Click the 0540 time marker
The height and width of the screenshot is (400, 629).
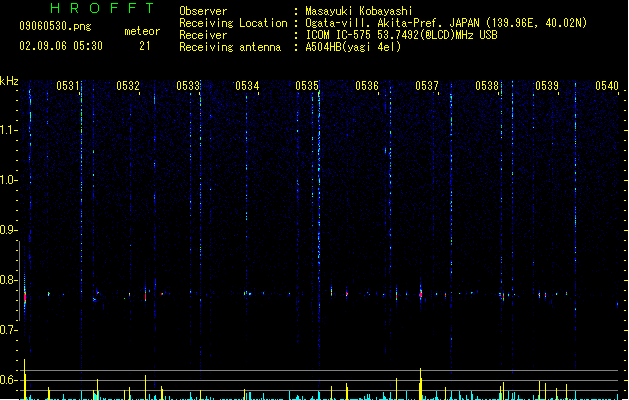(x=607, y=86)
